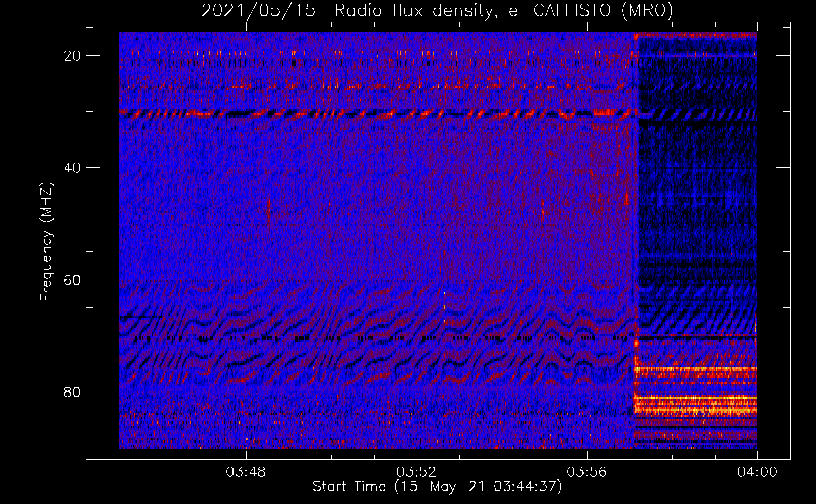
Task: Click the 80 frequency tick label
Action: (73, 392)
